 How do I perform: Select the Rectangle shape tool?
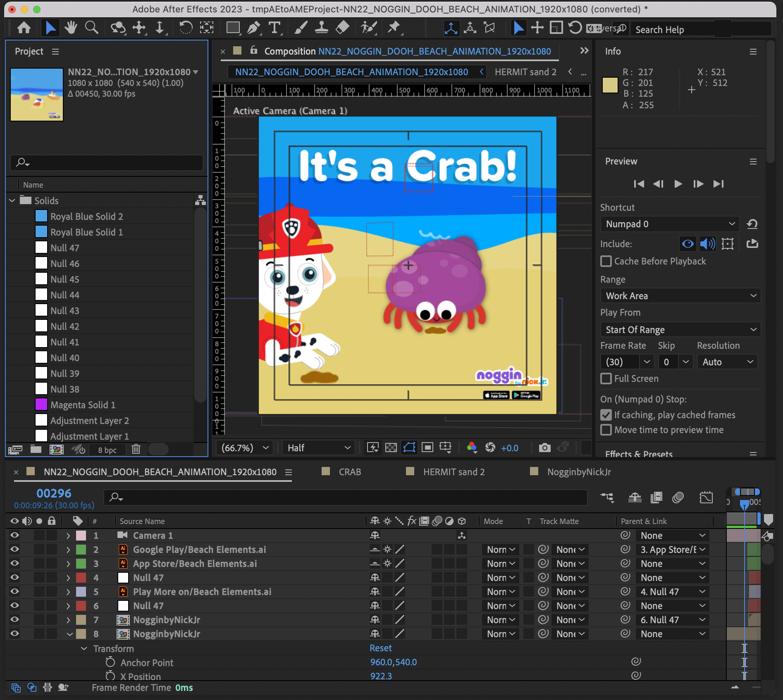[x=233, y=28]
